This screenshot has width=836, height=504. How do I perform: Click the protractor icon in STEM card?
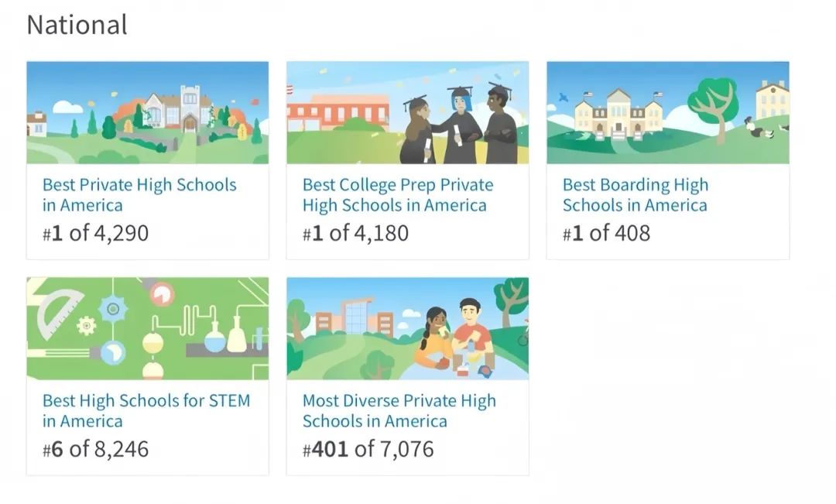pos(57,312)
